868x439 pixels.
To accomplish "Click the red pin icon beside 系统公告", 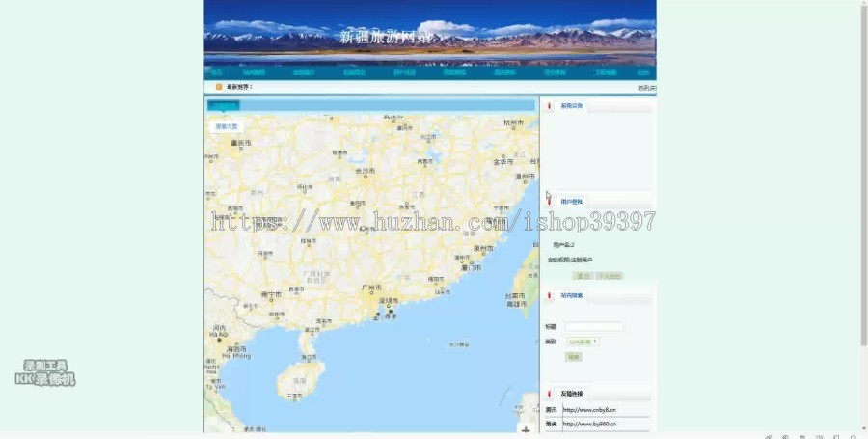I will (x=549, y=106).
